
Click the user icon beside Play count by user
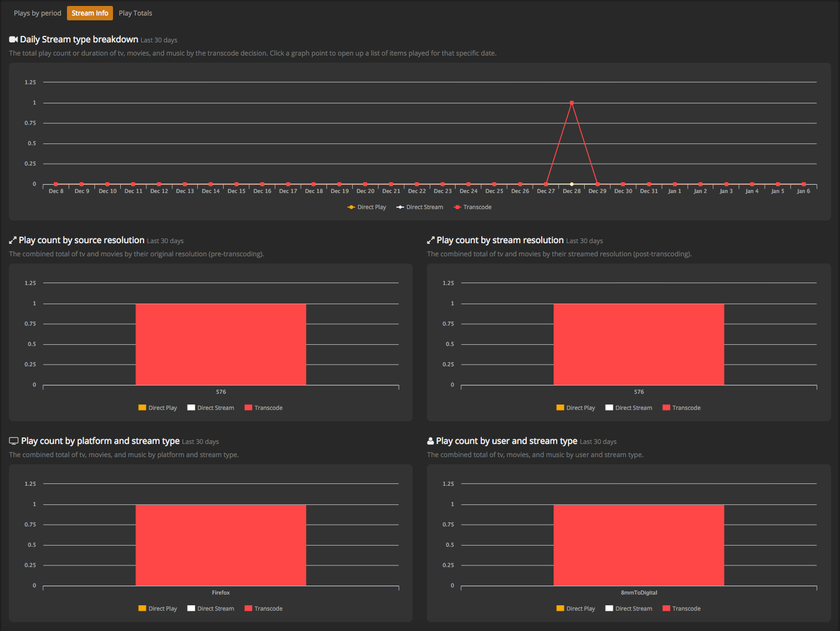(430, 441)
